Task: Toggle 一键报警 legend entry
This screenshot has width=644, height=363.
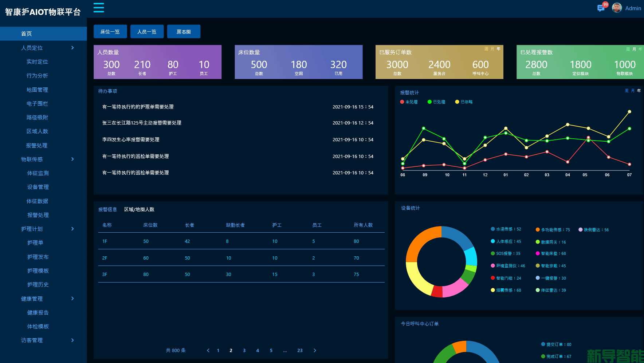Action: 551,278
